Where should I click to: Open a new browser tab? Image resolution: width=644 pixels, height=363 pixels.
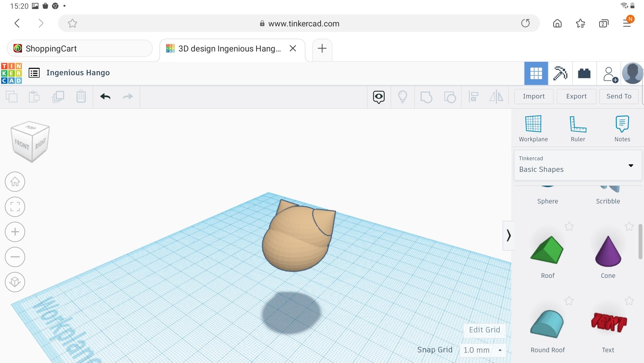point(322,49)
